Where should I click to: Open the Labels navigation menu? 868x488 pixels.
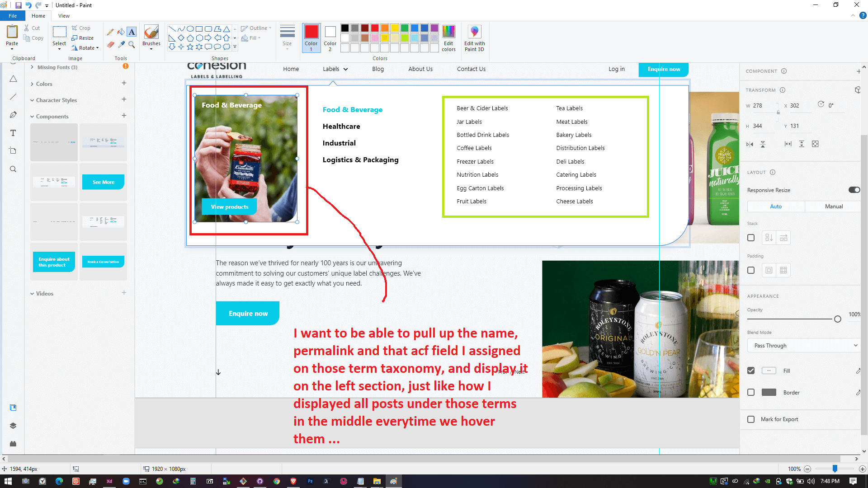tap(335, 69)
